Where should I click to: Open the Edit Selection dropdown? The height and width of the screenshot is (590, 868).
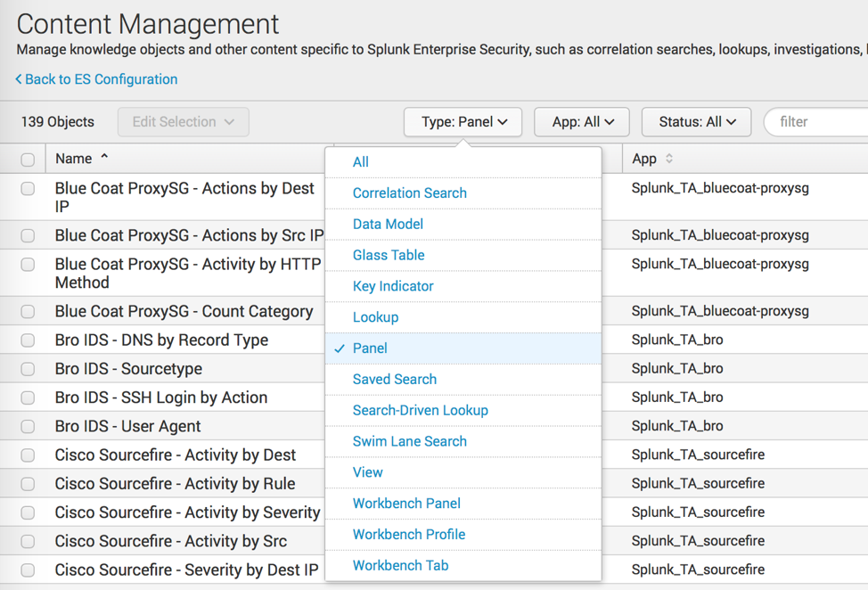click(x=183, y=121)
